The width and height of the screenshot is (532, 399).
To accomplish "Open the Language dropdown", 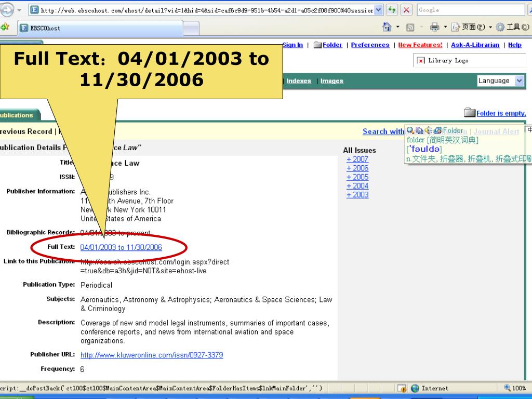I will tap(500, 81).
